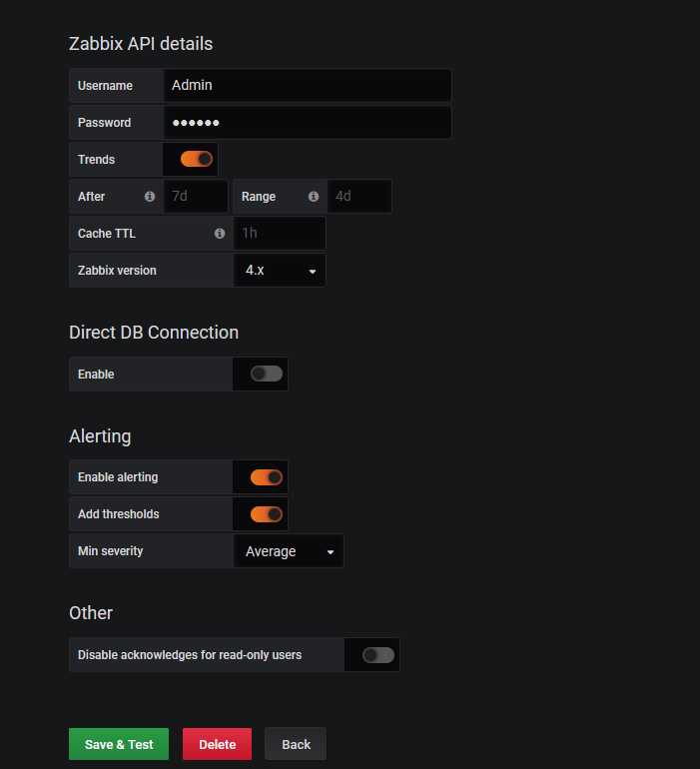Click the Disable acknowledges label text
Screen dimensions: 700x769
pos(190,655)
